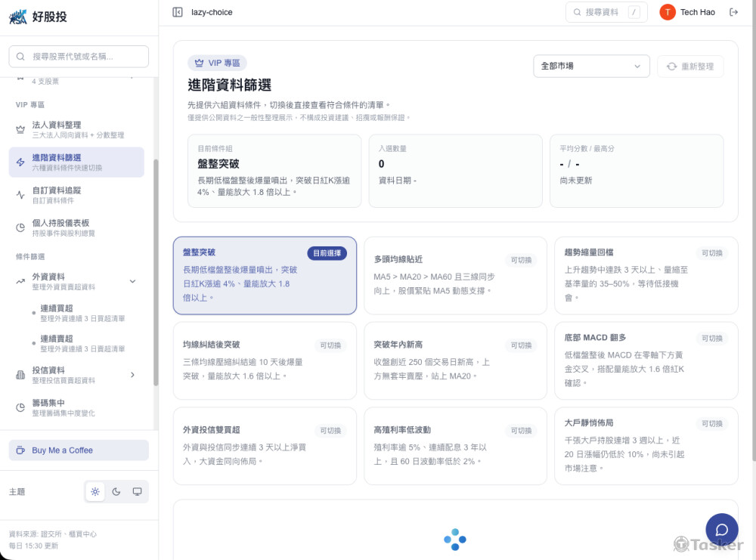Click the Buy Me a Coffee button

[79, 450]
